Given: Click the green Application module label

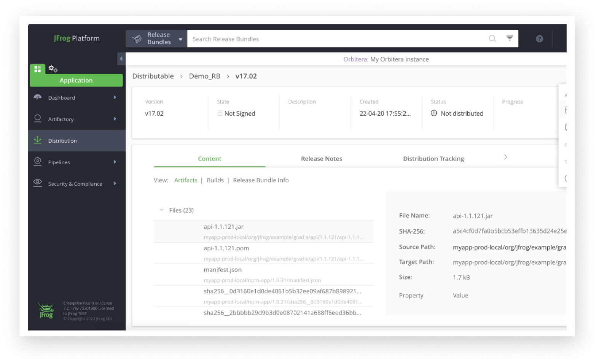Looking at the screenshot, I should (76, 80).
